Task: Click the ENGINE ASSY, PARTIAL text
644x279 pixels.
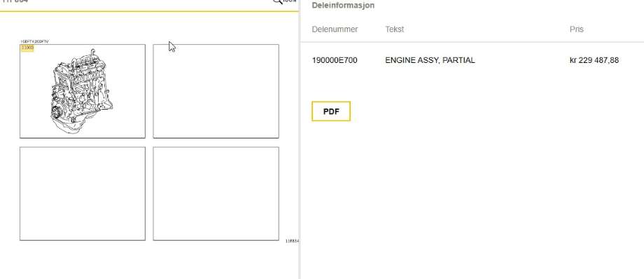Action: 430,60
